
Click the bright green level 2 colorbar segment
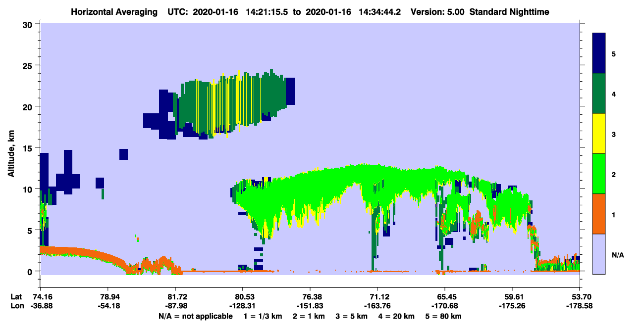(x=599, y=174)
